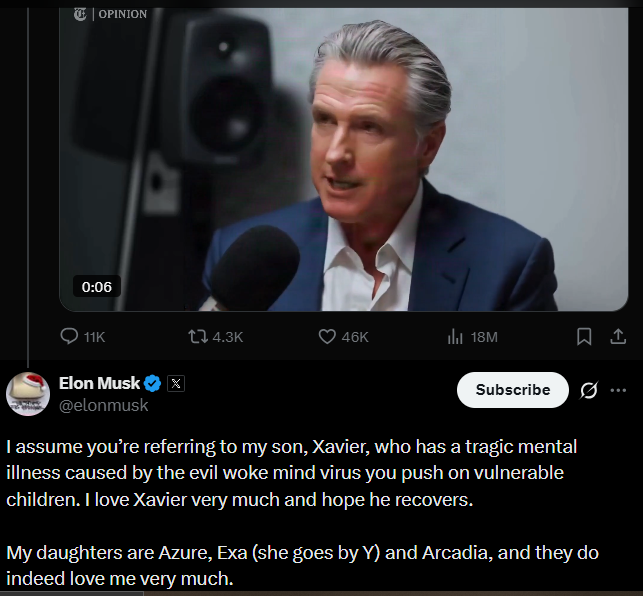
Task: Click the Elon Musk display name
Action: pos(99,383)
